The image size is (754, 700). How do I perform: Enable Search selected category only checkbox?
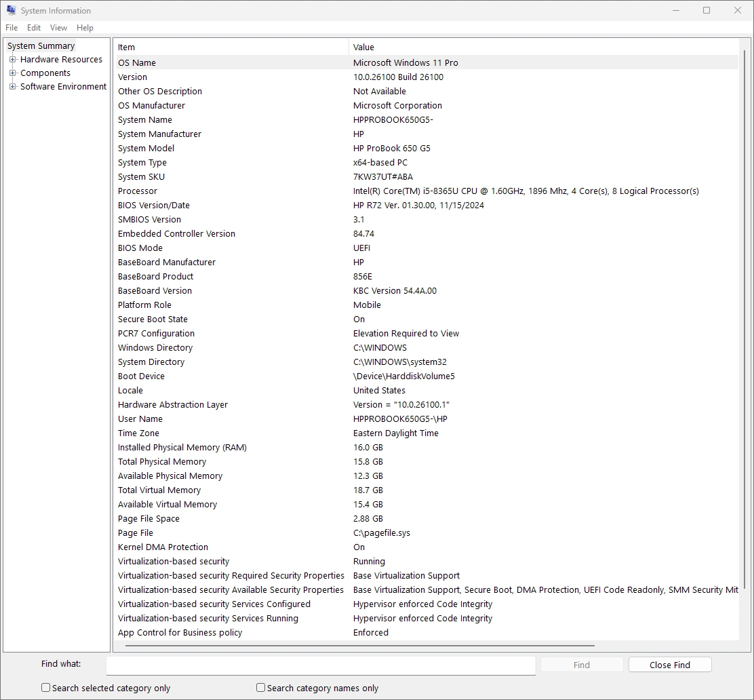(46, 687)
